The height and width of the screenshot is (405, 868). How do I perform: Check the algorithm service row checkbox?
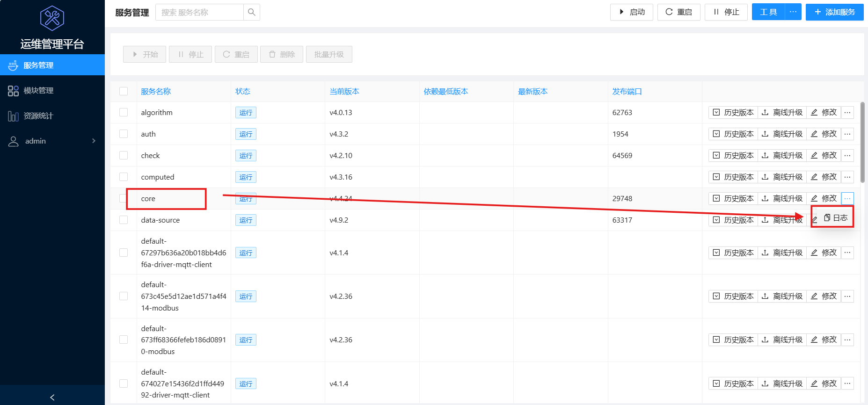pos(124,113)
